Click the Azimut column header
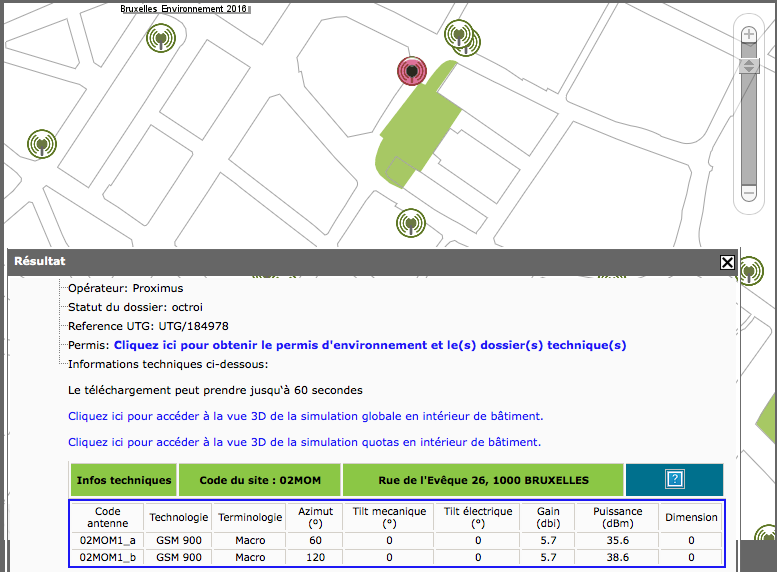Image resolution: width=777 pixels, height=572 pixels. click(315, 517)
